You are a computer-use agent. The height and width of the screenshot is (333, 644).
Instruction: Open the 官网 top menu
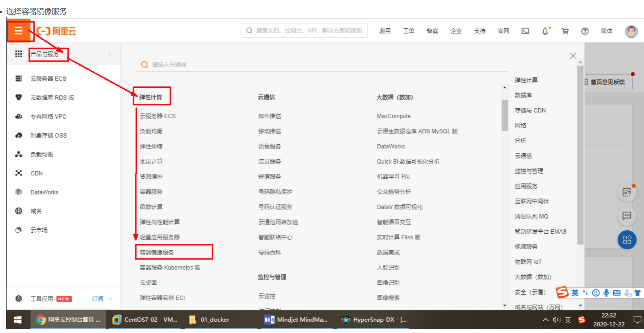(503, 31)
